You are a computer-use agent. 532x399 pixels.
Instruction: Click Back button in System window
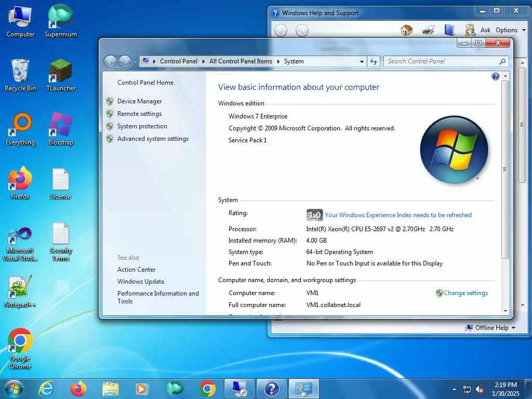click(110, 61)
